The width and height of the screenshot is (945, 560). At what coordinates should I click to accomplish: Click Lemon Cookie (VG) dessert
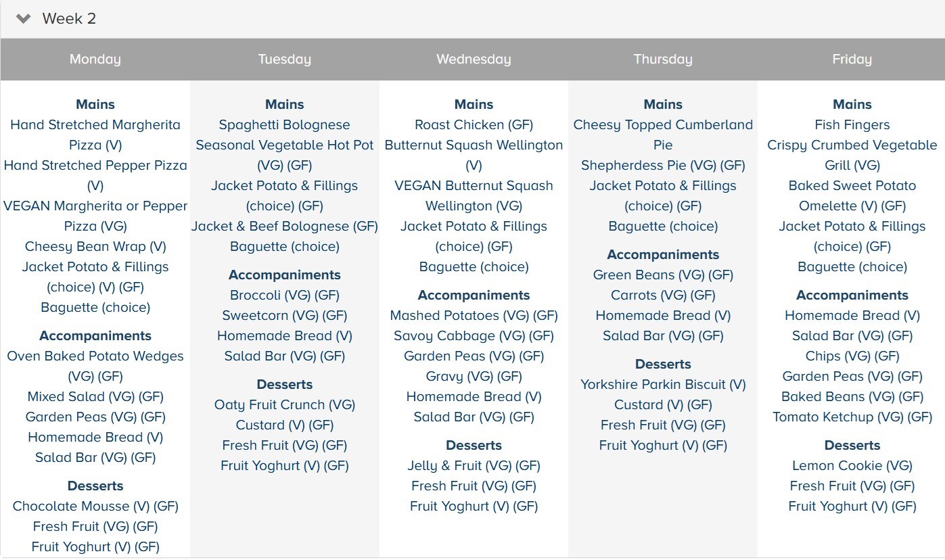click(852, 466)
